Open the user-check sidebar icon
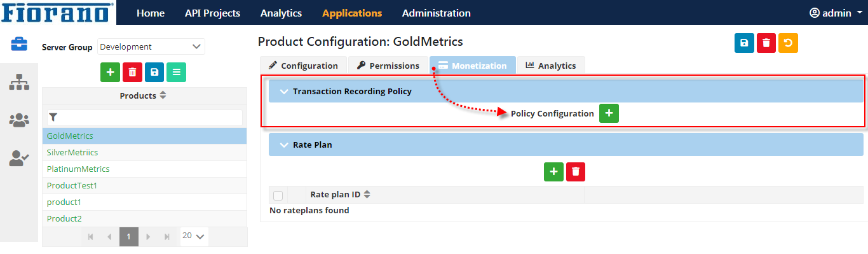Screen dimensions: 868x254 pos(19,158)
